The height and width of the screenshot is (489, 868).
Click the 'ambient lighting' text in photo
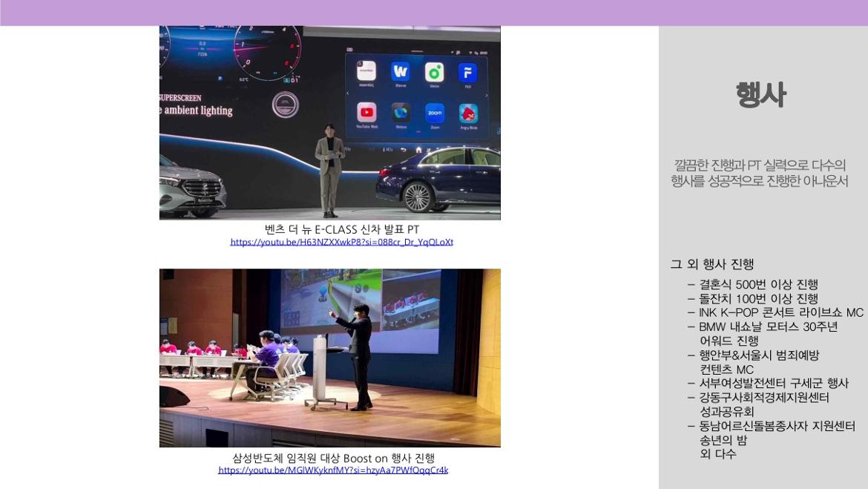coord(198,111)
